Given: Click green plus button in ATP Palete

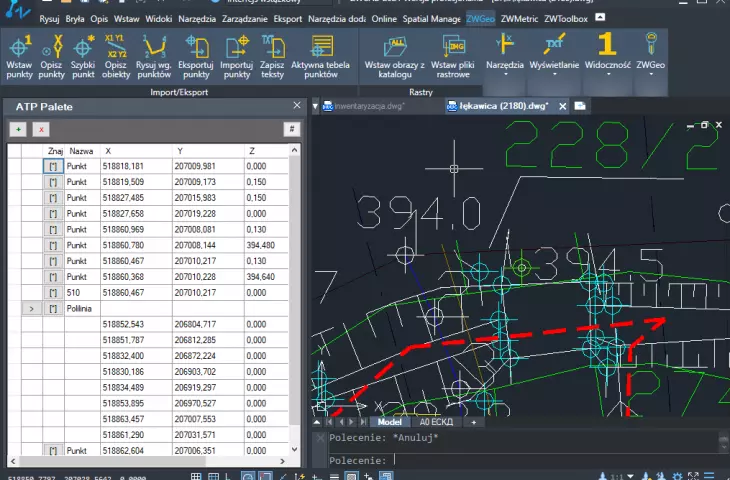Looking at the screenshot, I should click(x=18, y=129).
